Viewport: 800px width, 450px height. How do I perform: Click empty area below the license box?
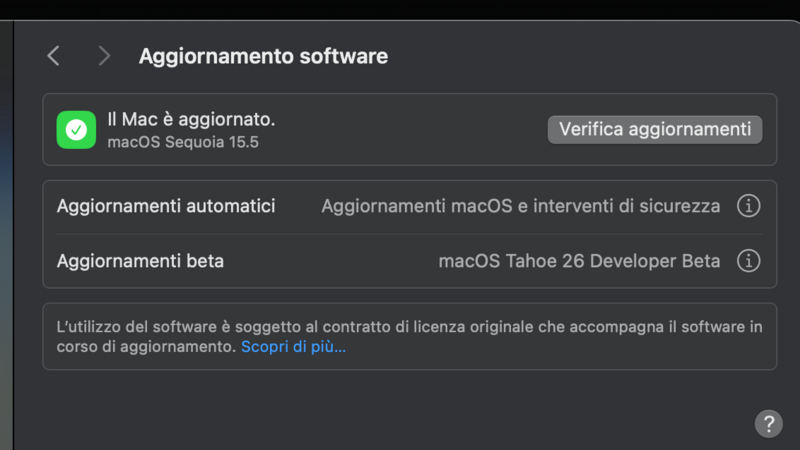(x=400, y=405)
